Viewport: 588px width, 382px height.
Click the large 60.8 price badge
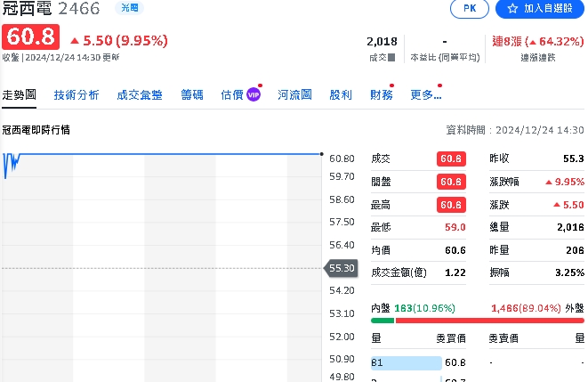click(31, 37)
